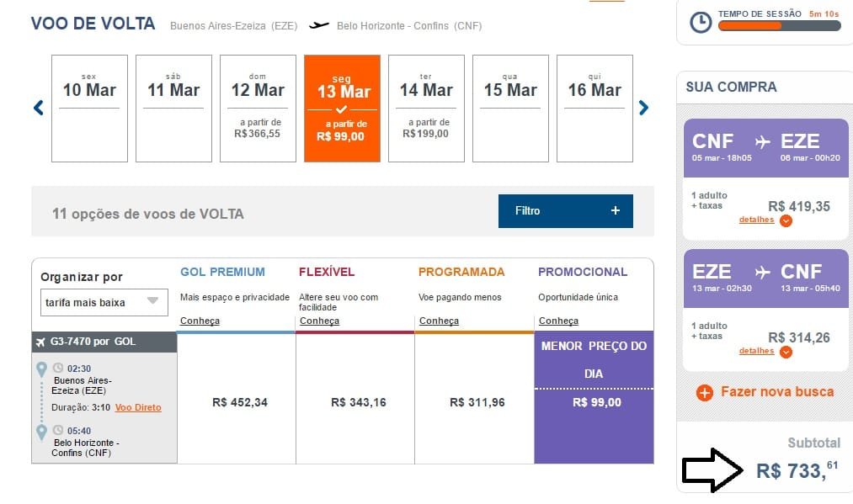
Task: Click the airplane icon in the CNF to EZE card
Action: 763,141
